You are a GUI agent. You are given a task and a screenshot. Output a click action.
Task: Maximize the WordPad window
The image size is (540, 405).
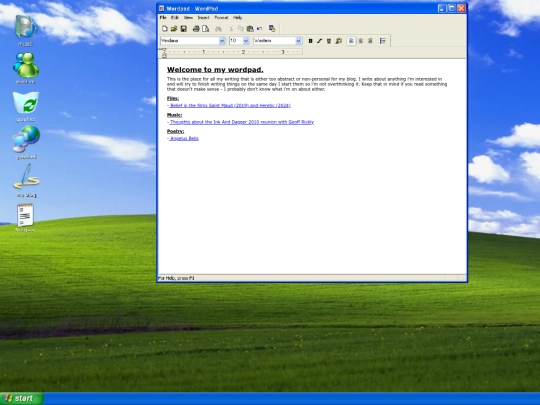pyautogui.click(x=451, y=9)
